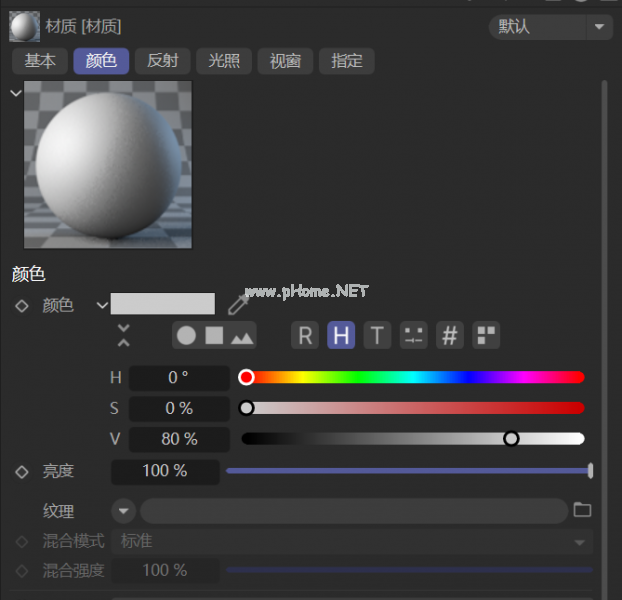Enable RGB sliders mode
This screenshot has height=600, width=622.
(x=305, y=336)
